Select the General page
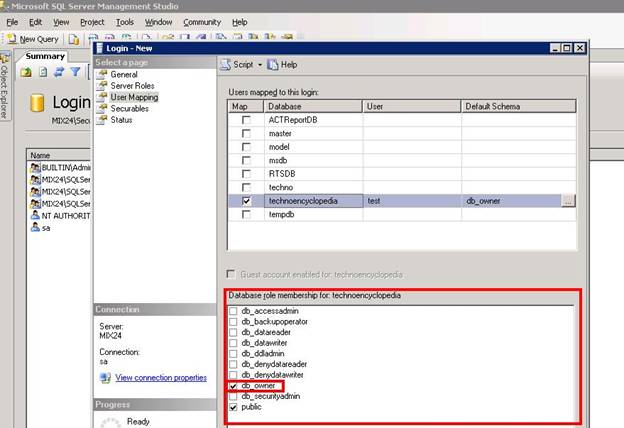The width and height of the screenshot is (624, 428). pyautogui.click(x=124, y=74)
